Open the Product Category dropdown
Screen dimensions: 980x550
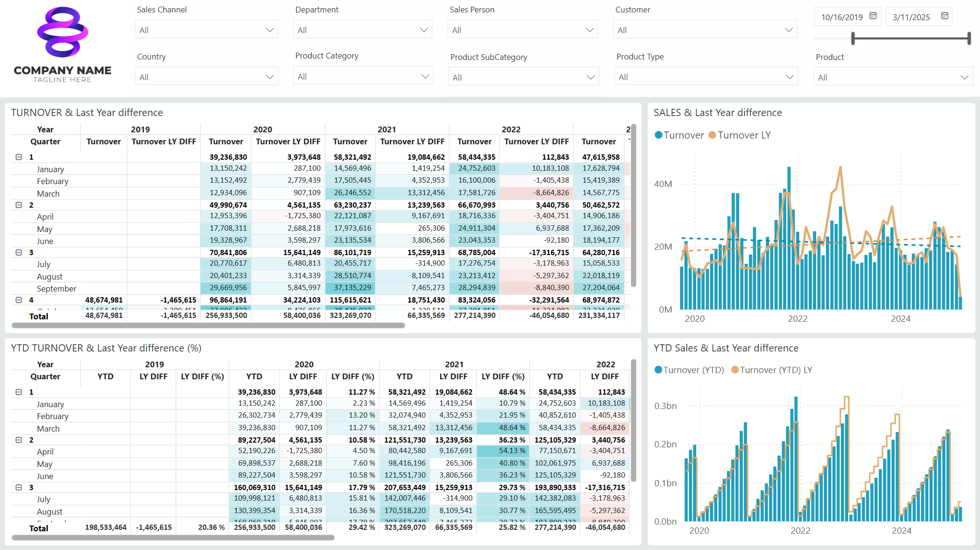click(363, 76)
